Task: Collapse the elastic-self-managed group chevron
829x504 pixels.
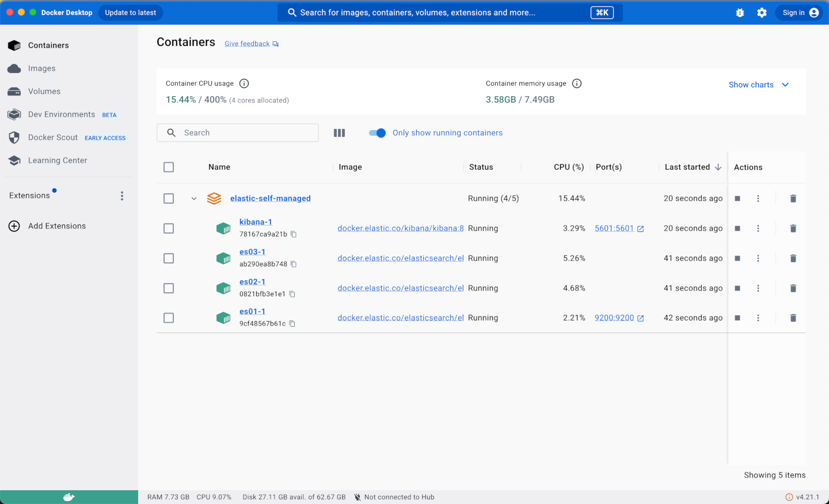Action: 194,198
